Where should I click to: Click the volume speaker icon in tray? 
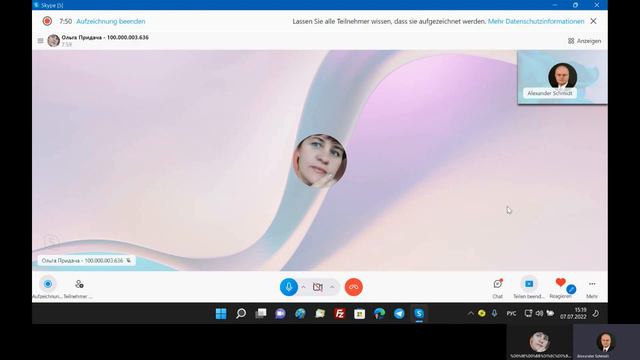click(x=539, y=313)
